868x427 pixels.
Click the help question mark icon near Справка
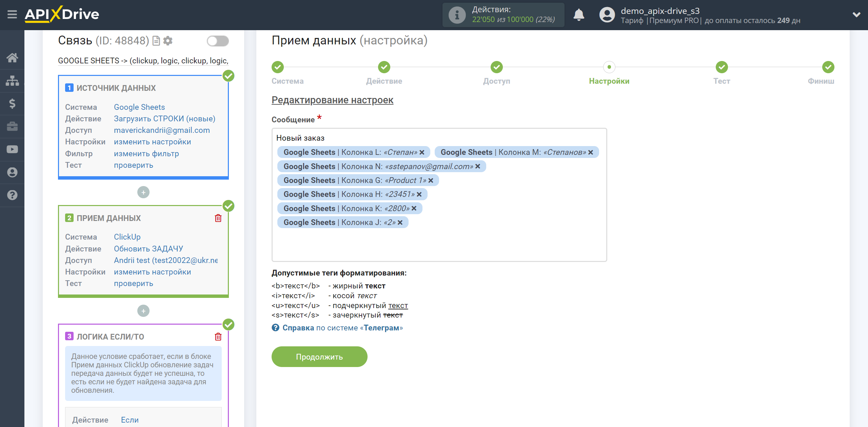275,328
